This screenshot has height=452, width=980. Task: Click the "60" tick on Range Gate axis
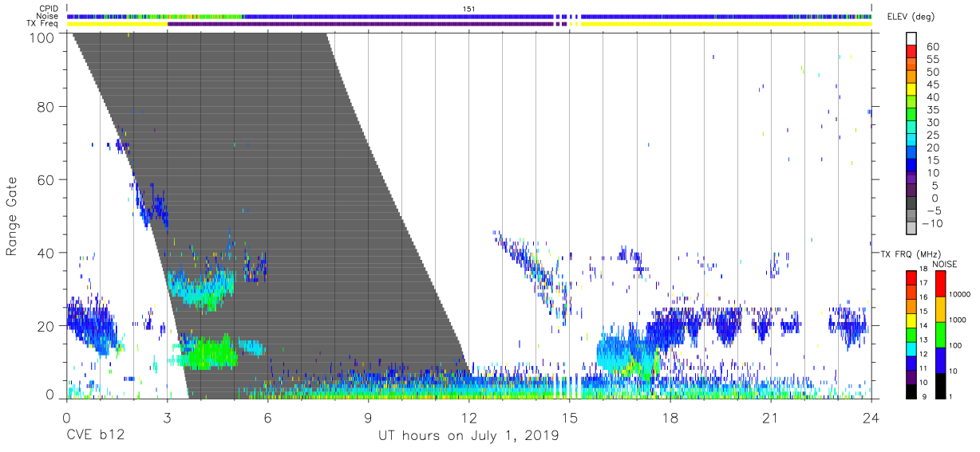coord(46,179)
